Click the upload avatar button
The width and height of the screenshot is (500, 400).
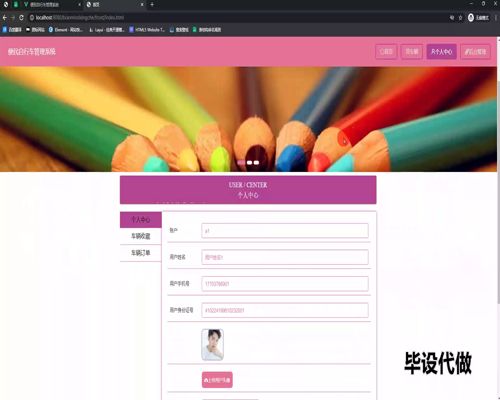pyautogui.click(x=217, y=380)
